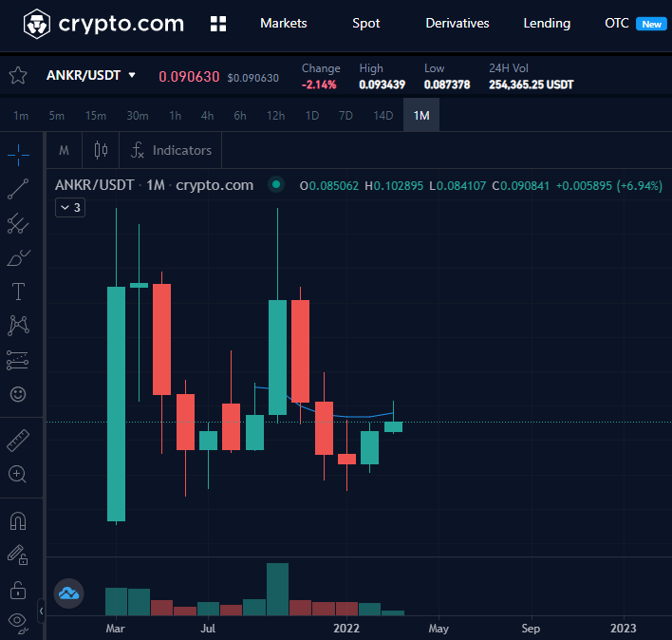Select the 7D timeframe
This screenshot has height=640, width=672.
(x=345, y=116)
